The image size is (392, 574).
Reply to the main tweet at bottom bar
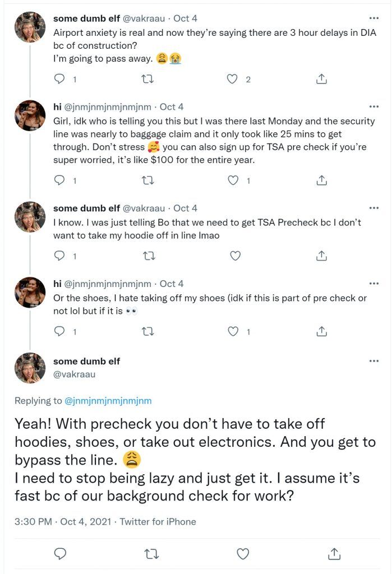pyautogui.click(x=60, y=554)
